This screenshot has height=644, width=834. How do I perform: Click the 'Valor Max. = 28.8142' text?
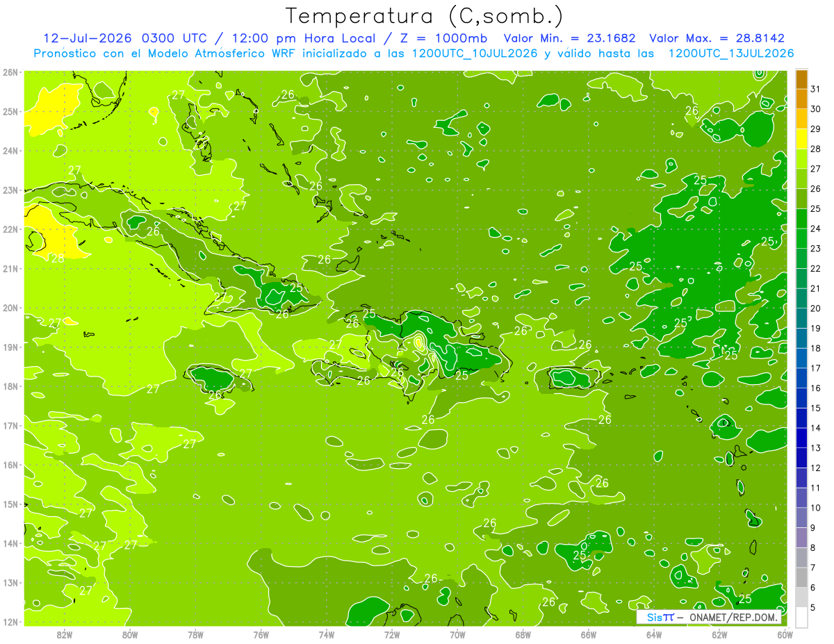point(717,38)
